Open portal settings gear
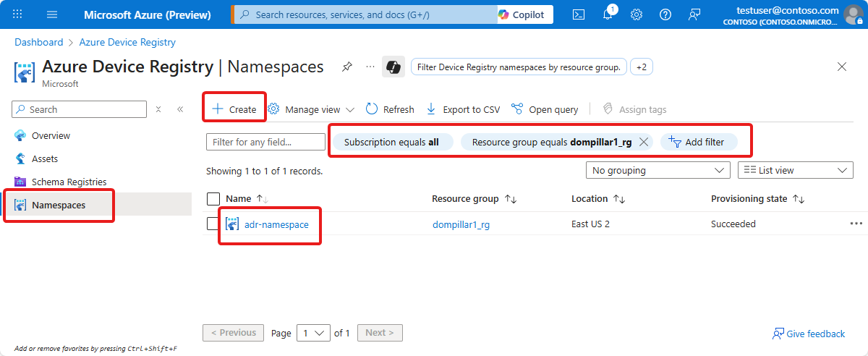Screen dimensions: 868x356 coord(637,14)
